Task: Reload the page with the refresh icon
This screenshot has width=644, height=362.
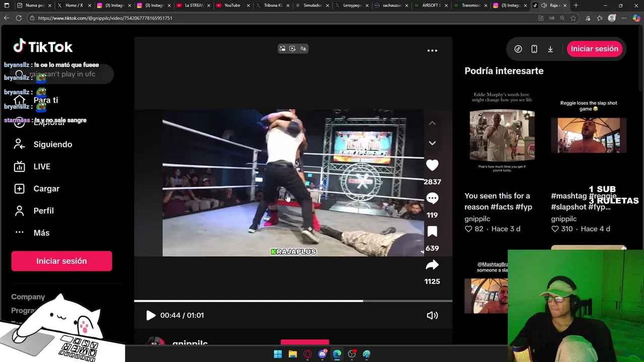Action: coord(19,18)
